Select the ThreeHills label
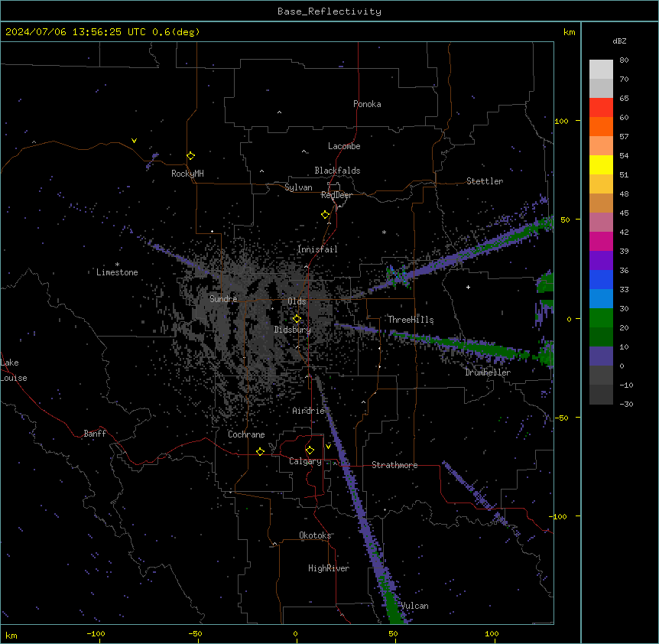The image size is (659, 644). [x=411, y=320]
